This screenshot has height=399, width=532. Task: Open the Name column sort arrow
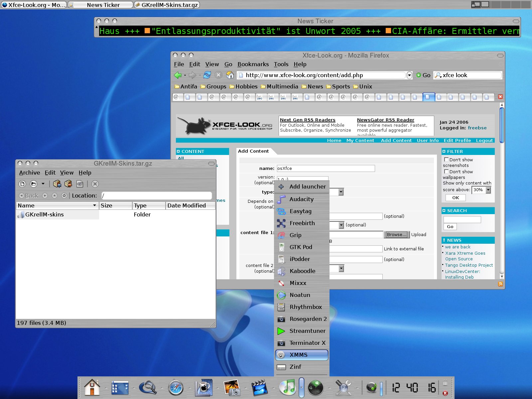(x=94, y=205)
